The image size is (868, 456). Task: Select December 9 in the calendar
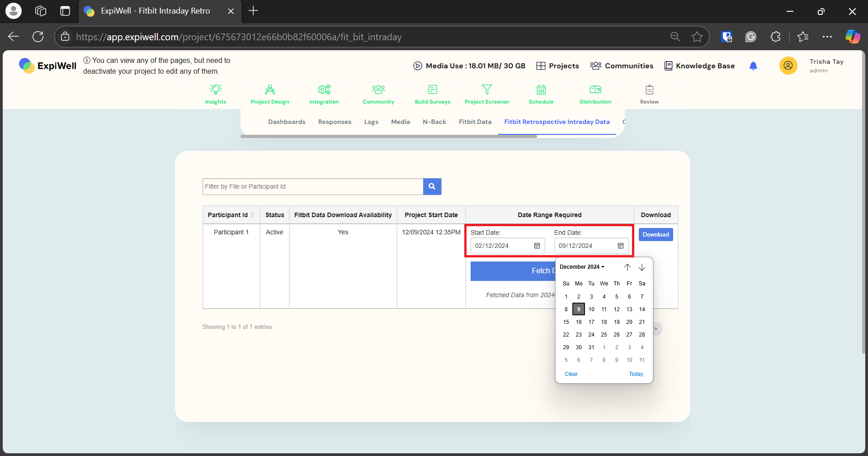579,309
